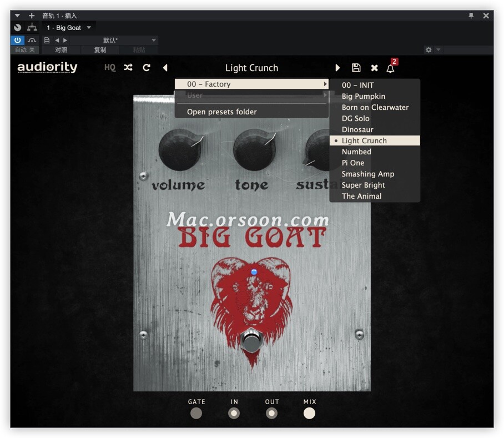The image size is (504, 438).
Task: Select the Smashing Amp preset
Action: 375,174
